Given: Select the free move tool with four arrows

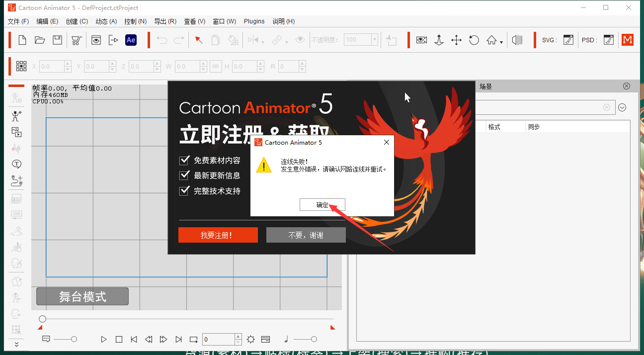Looking at the screenshot, I should (456, 40).
